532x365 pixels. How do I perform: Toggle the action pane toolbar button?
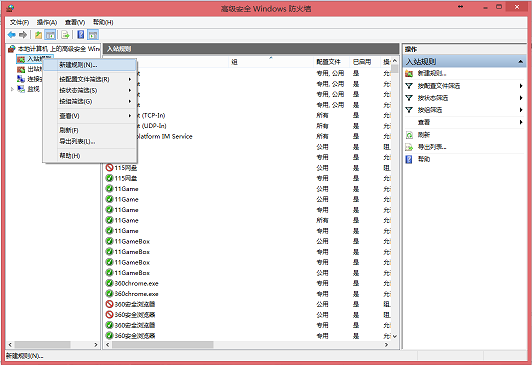[x=93, y=35]
